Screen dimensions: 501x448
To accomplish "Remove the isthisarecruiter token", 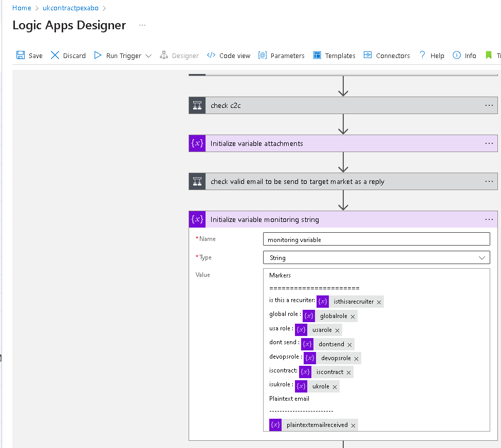I will (379, 302).
